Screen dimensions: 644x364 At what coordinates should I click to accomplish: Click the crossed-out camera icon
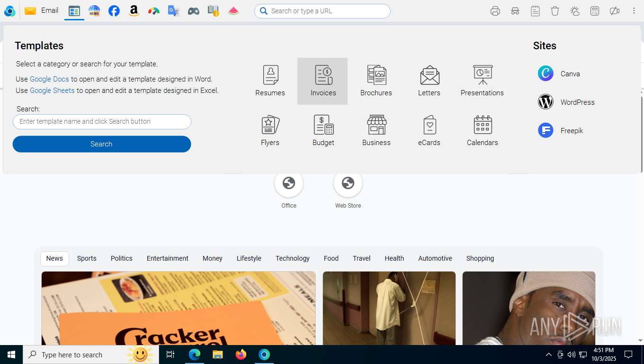pyautogui.click(x=615, y=11)
